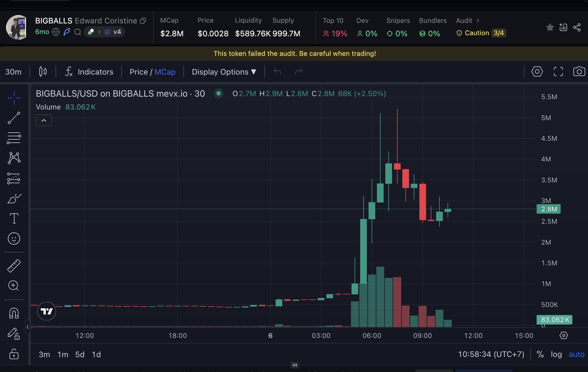588x372 pixels.
Task: Expand the Audit details chevron
Action: [x=478, y=21]
